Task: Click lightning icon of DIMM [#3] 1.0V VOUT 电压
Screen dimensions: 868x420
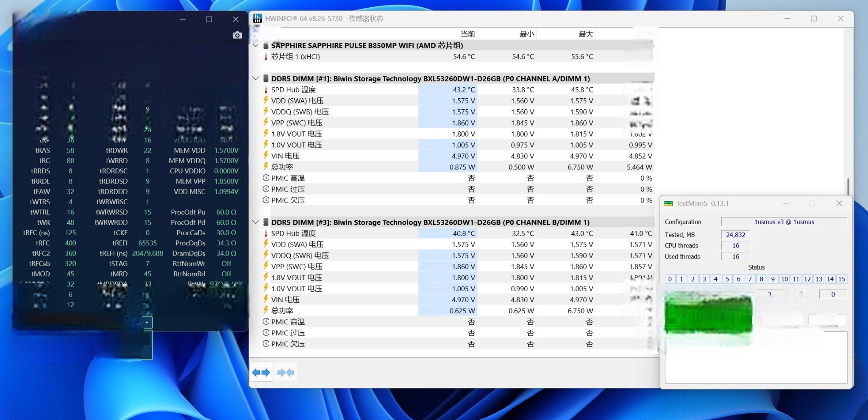Action: pyautogui.click(x=266, y=288)
